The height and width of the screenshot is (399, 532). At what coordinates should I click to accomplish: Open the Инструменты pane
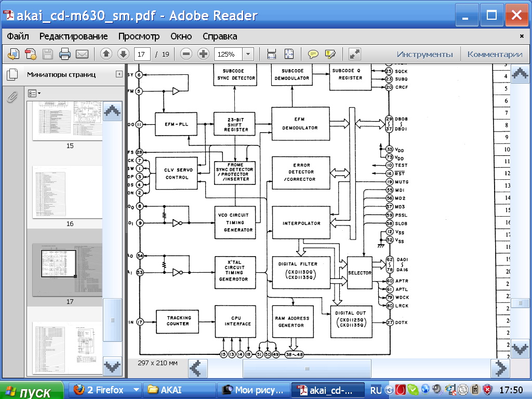pos(424,54)
